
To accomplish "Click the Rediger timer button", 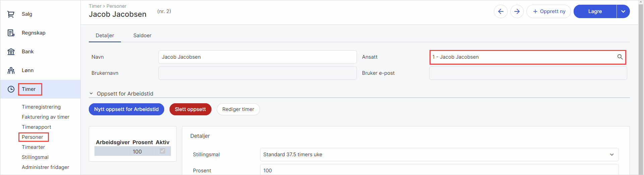I will click(x=238, y=109).
